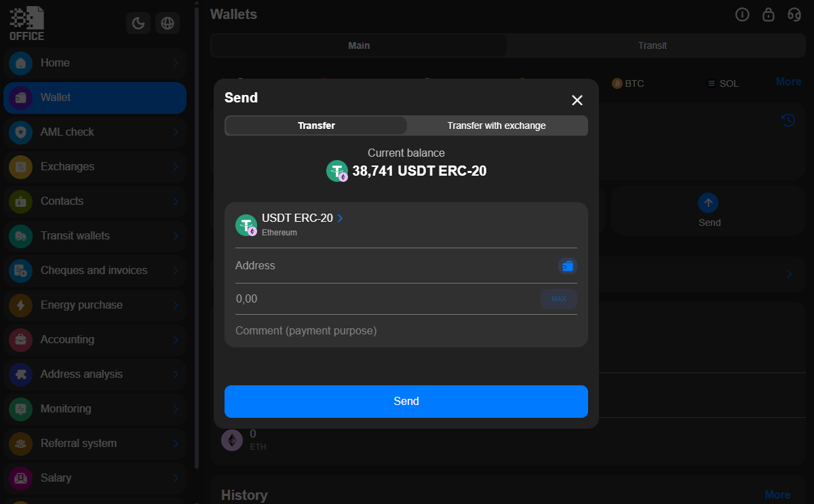Expand the USDT ERC-20 currency selector

coord(339,218)
